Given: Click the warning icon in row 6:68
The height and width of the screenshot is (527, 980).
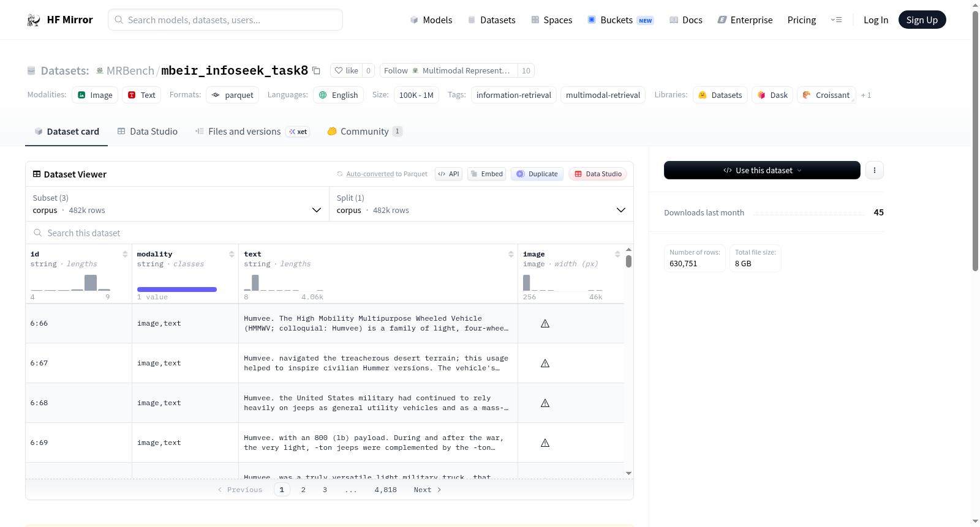Looking at the screenshot, I should [545, 403].
